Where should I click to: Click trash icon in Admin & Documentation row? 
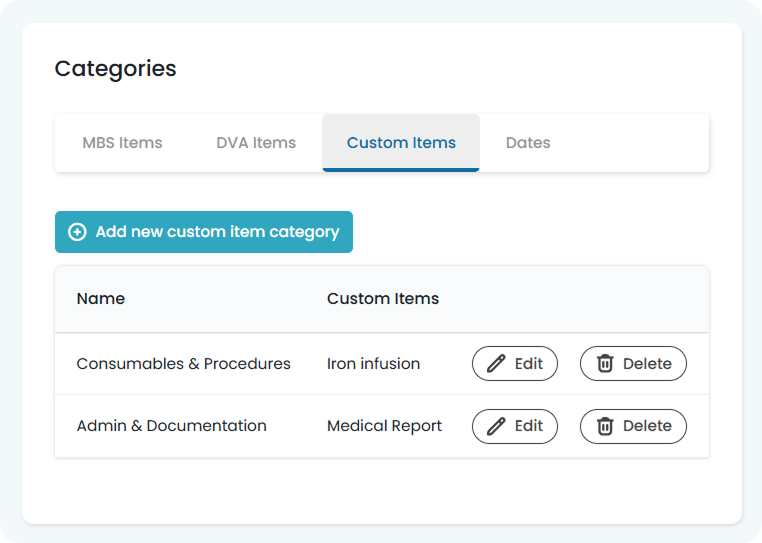tap(605, 426)
